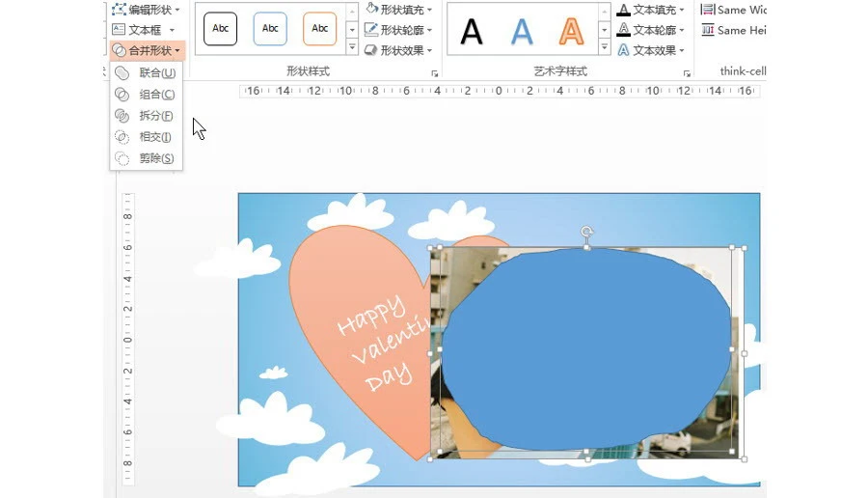Click think-cell Same Height button
This screenshot has height=498, width=868.
(734, 30)
